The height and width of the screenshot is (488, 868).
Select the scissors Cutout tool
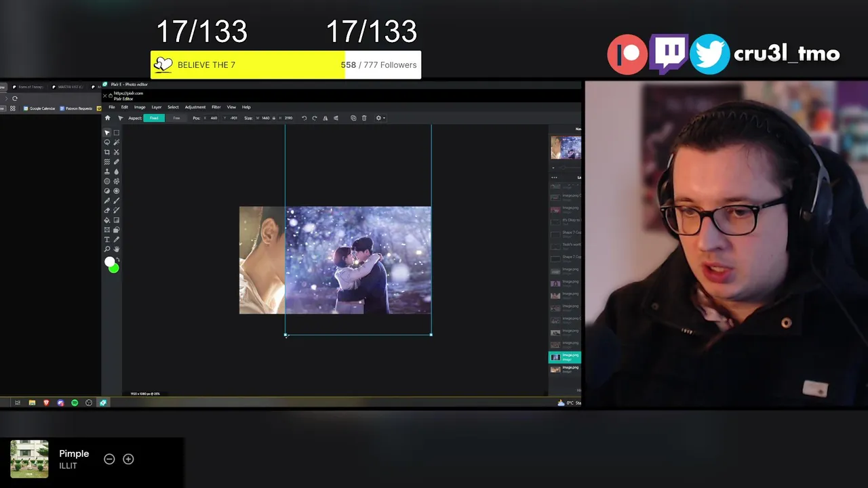coord(117,152)
